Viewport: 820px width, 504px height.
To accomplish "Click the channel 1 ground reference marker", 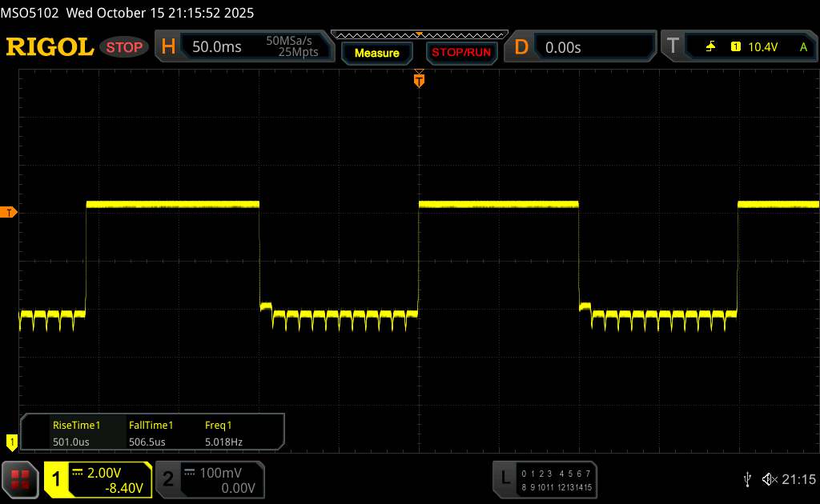I will tap(11, 441).
